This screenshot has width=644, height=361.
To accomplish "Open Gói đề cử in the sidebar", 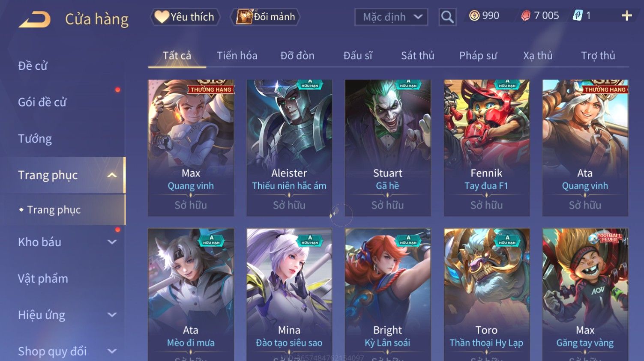I will click(x=42, y=102).
